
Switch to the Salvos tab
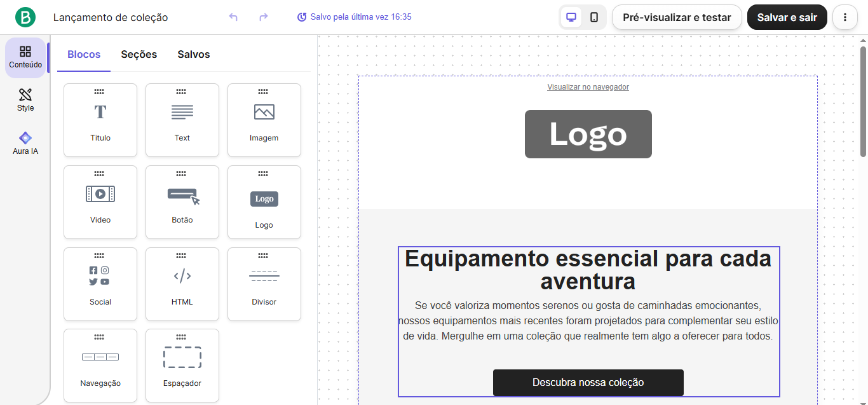193,54
